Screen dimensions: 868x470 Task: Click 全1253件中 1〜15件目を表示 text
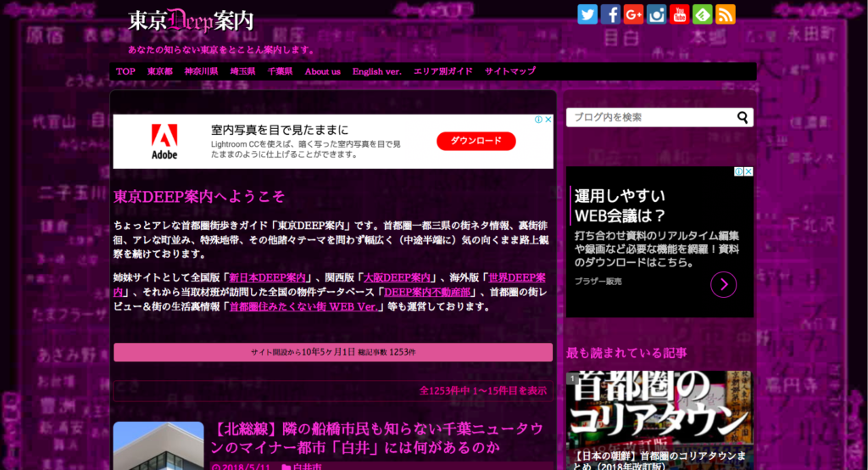coord(482,391)
